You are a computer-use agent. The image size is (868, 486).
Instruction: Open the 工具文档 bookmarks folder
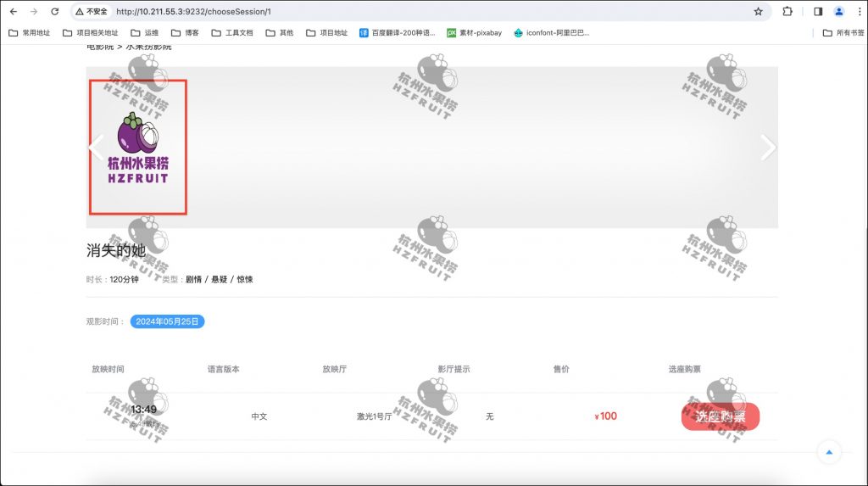point(232,33)
